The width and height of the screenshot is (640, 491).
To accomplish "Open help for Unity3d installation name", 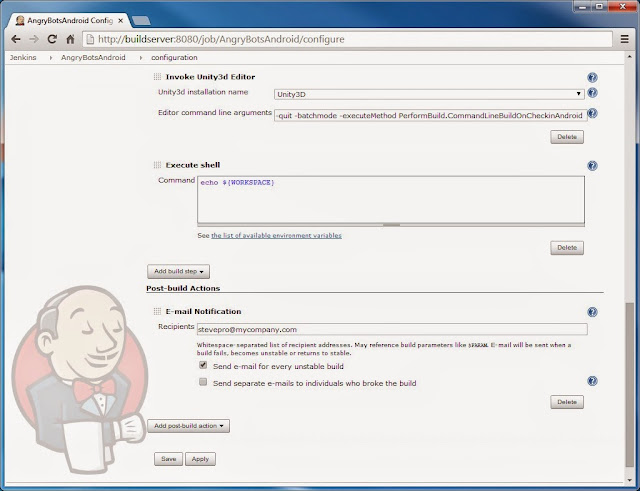I will pos(592,93).
